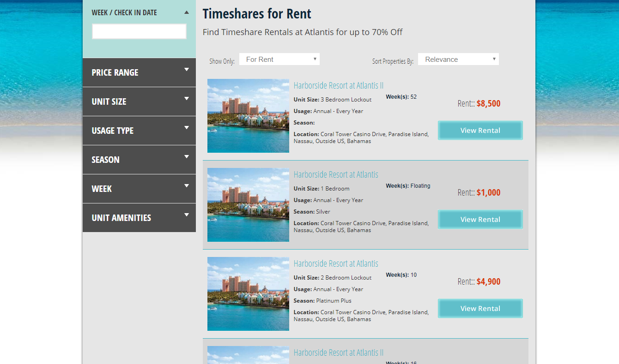
Task: Click 'Week(s): 10' text
Action: 401,275
